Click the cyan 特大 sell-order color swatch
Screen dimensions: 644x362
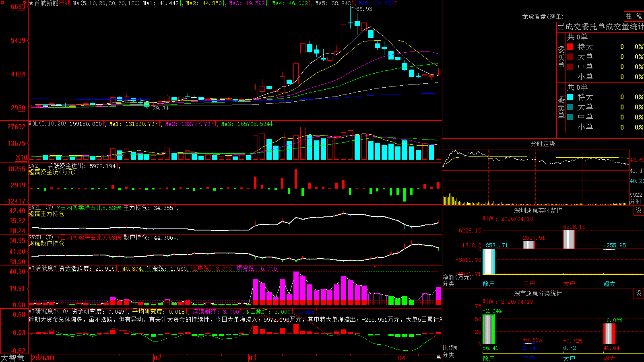(570, 97)
